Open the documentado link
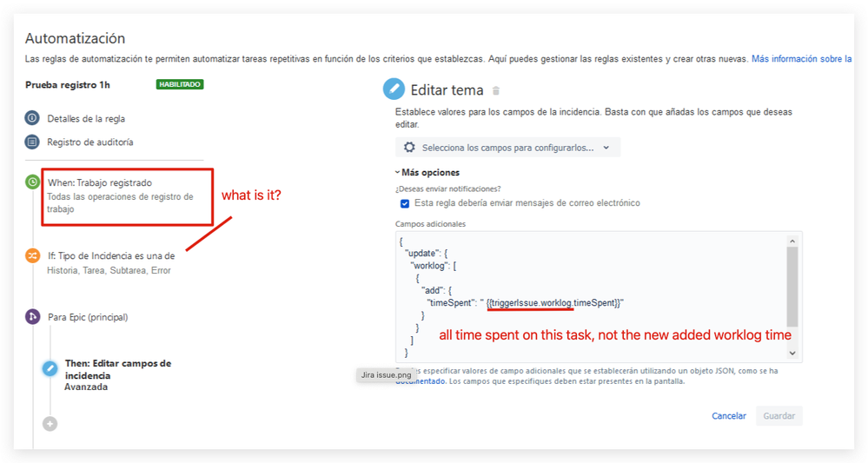The height and width of the screenshot is (463, 868). click(x=421, y=381)
